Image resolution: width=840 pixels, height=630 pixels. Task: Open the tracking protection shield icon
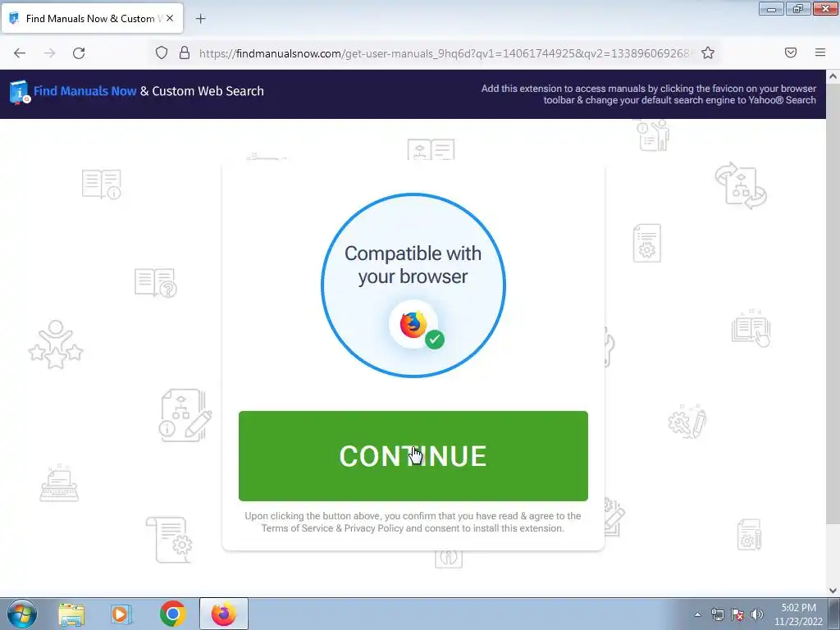162,52
